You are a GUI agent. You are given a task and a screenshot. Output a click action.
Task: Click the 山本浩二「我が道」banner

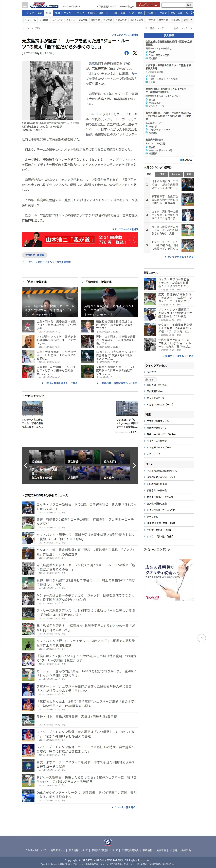tap(80, 240)
